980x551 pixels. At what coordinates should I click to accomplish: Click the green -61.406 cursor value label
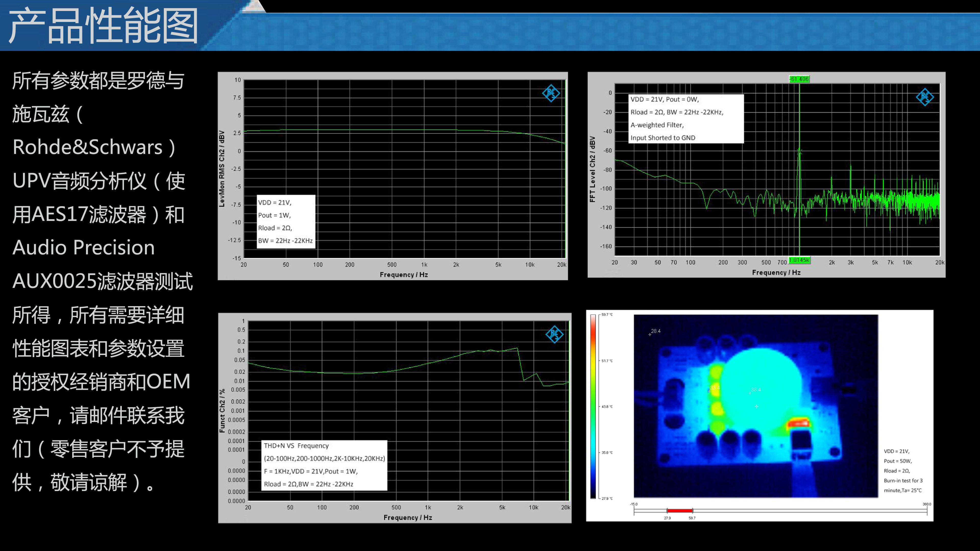pos(799,79)
